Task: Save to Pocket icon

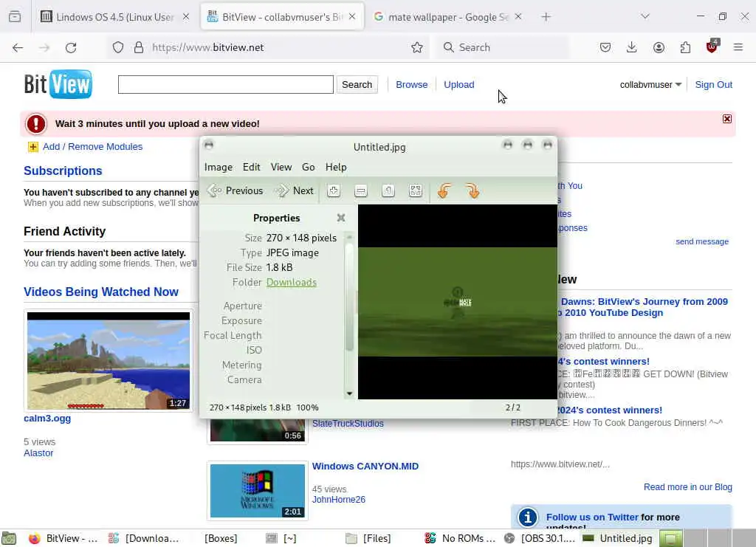Action: pos(605,47)
